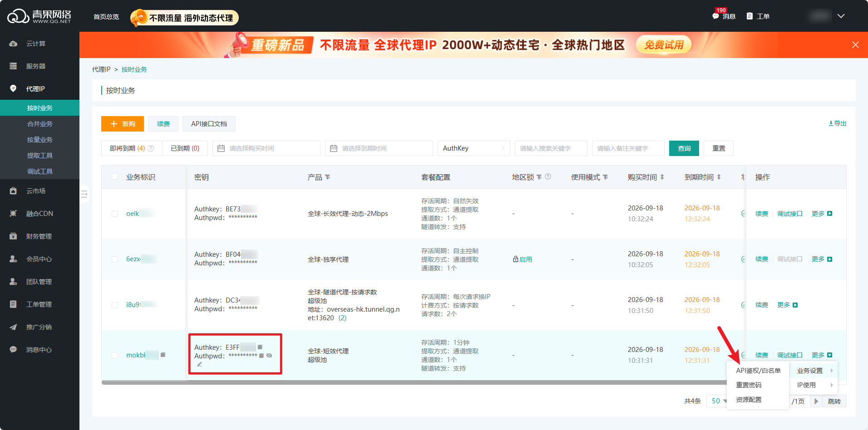The image size is (868, 430).
Task: Open the 请选择到期时间 date picker
Action: [379, 148]
